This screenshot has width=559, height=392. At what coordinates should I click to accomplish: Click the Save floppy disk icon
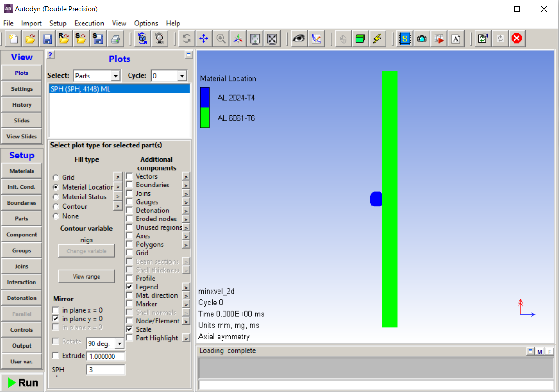47,39
